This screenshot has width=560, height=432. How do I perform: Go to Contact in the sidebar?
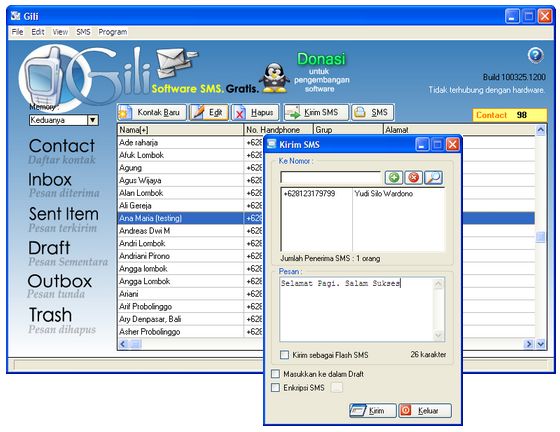click(x=62, y=146)
